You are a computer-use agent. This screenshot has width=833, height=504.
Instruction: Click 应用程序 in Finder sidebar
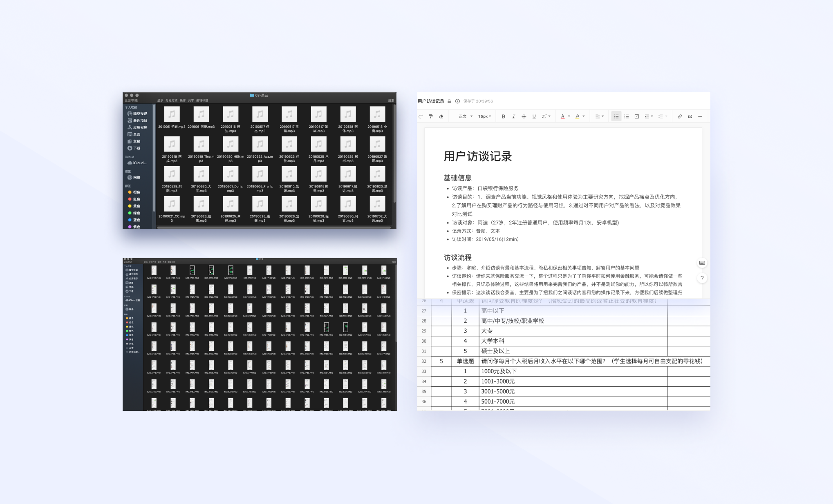point(140,127)
